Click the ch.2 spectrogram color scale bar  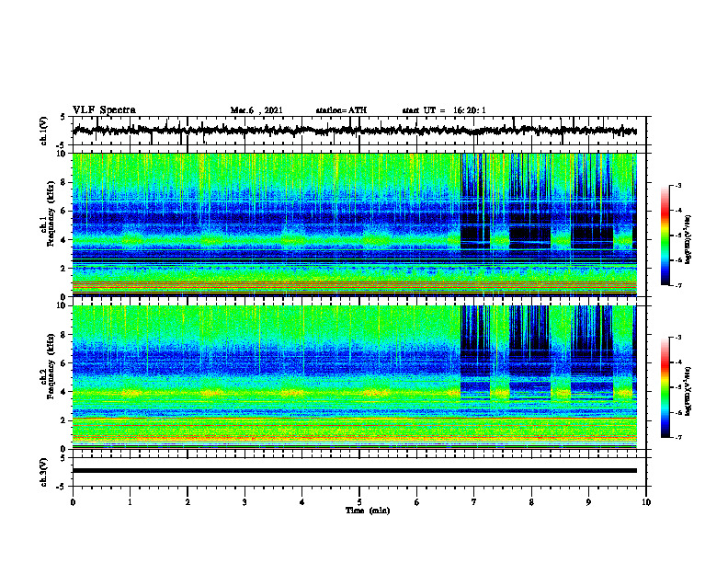(665, 387)
